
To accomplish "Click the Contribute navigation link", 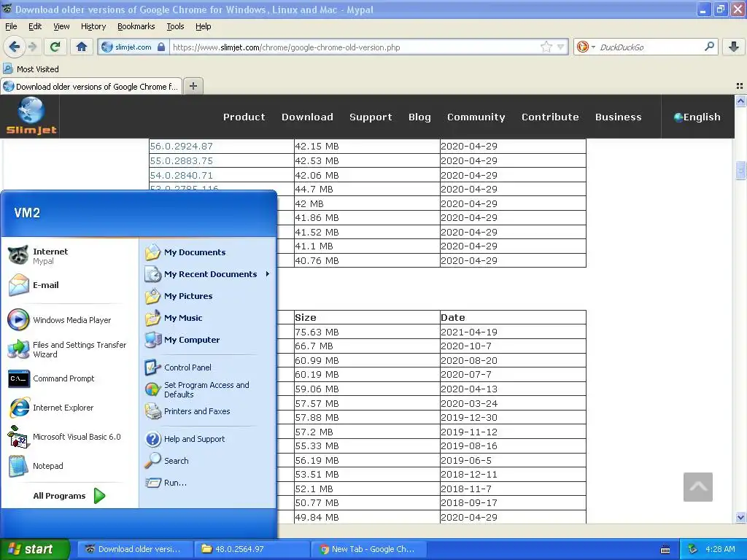I will [x=550, y=117].
